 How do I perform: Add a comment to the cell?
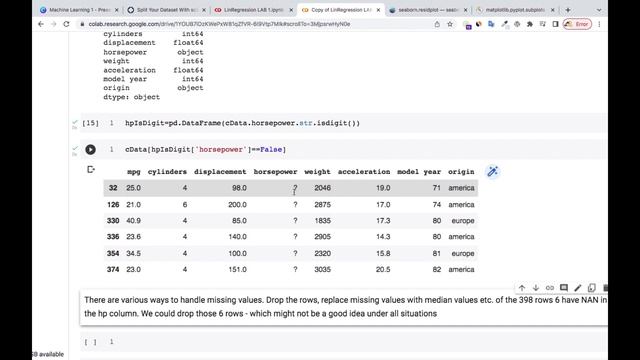pos(564,288)
